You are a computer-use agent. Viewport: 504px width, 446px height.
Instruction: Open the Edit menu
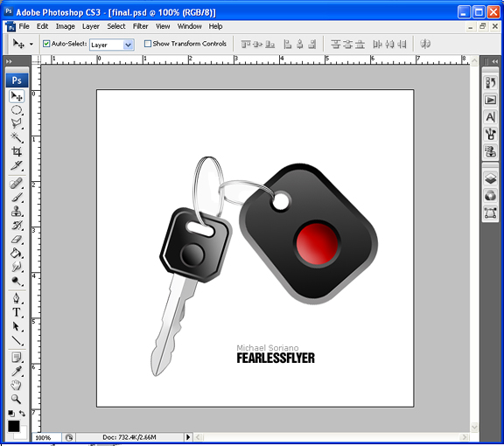click(42, 26)
